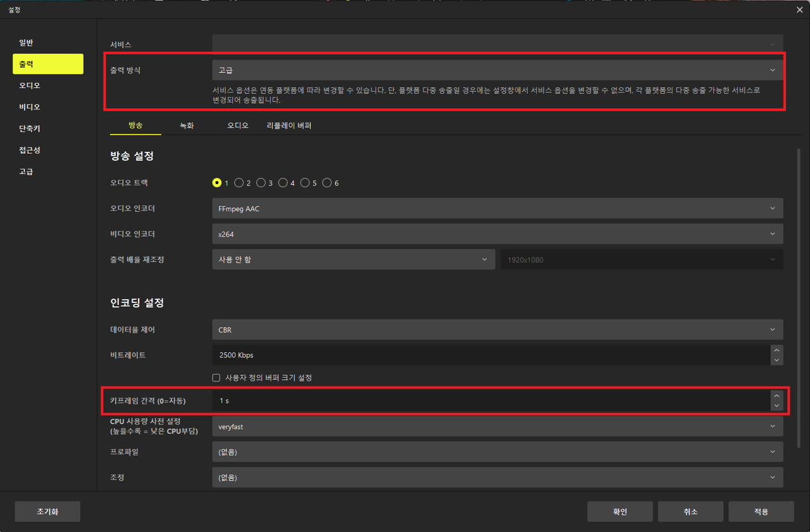Image resolution: width=810 pixels, height=532 pixels.
Task: Open the 데이터율 제어 CBR dropdown
Action: coord(497,330)
